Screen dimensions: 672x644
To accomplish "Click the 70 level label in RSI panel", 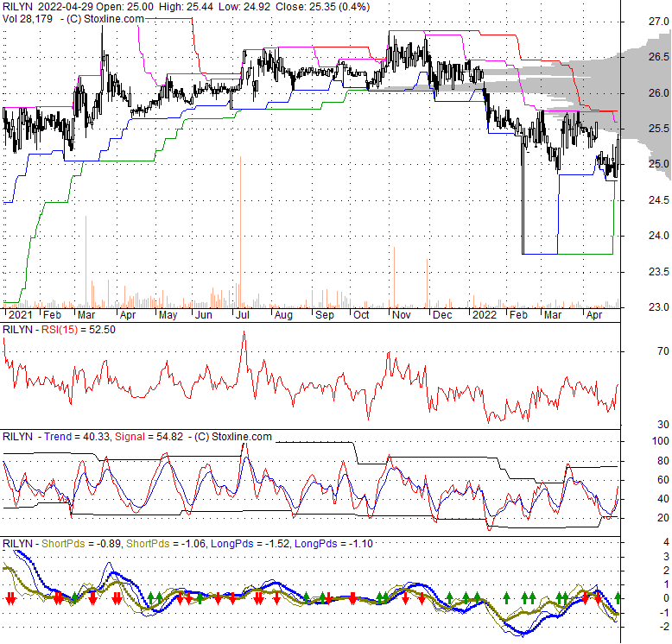I will tap(663, 351).
